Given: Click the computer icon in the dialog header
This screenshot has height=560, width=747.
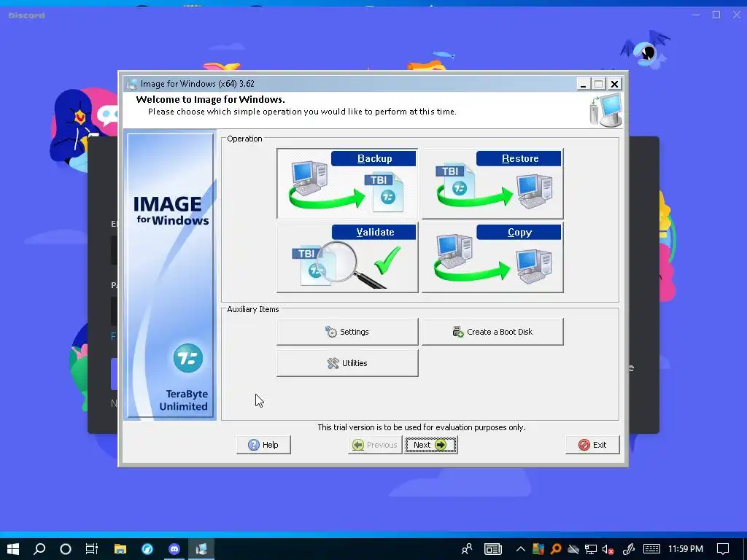Looking at the screenshot, I should pos(606,110).
